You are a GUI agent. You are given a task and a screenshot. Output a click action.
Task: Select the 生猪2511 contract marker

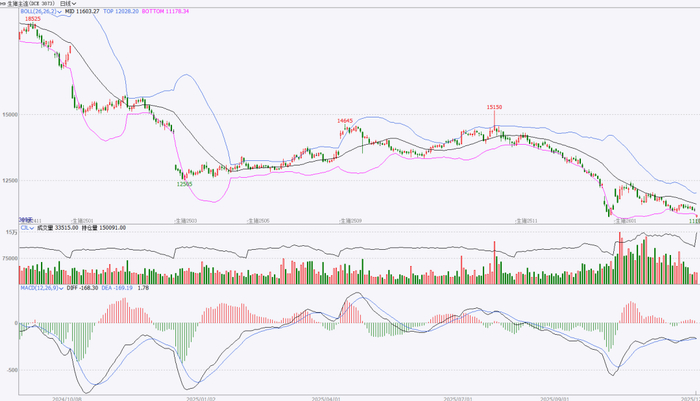pos(526,221)
